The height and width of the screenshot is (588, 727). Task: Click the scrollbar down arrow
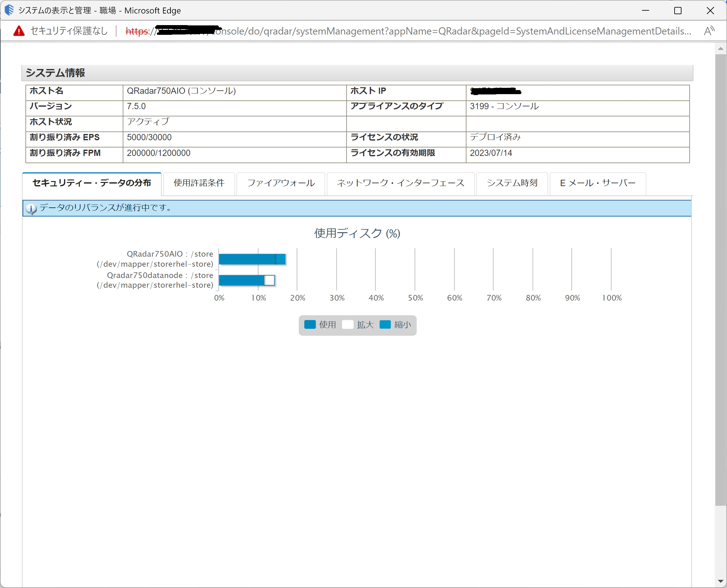pyautogui.click(x=720, y=581)
